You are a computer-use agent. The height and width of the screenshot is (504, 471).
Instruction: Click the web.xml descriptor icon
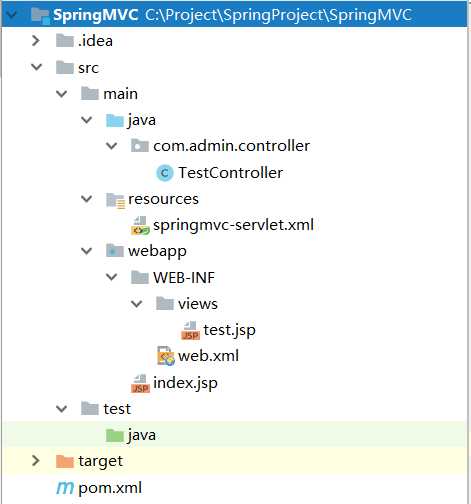coord(166,356)
